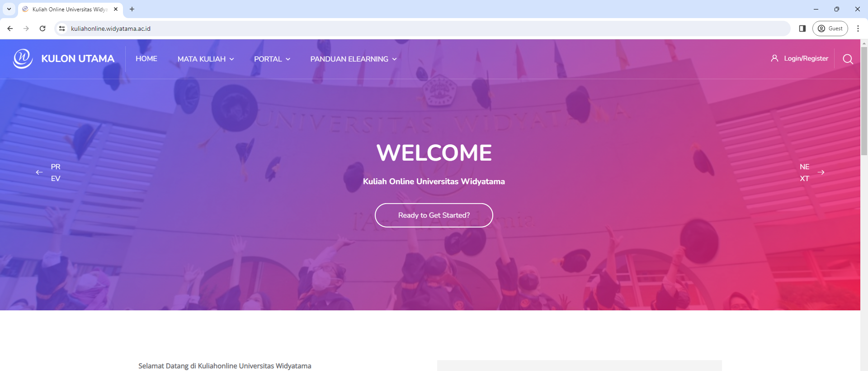The height and width of the screenshot is (371, 868).
Task: Go back with browser back arrow
Action: click(x=10, y=29)
